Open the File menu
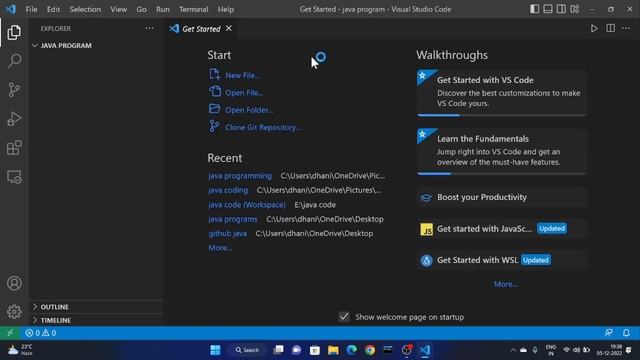This screenshot has height=360, width=640. click(x=31, y=9)
